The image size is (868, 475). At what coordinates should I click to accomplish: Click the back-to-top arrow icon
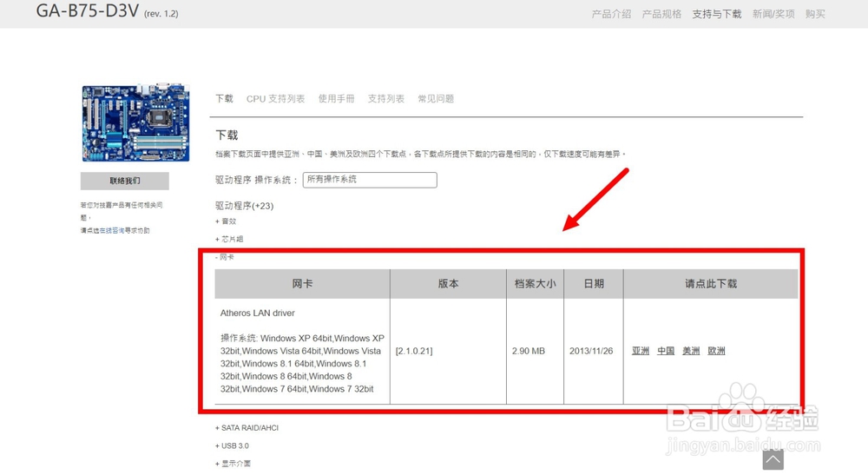(x=773, y=459)
